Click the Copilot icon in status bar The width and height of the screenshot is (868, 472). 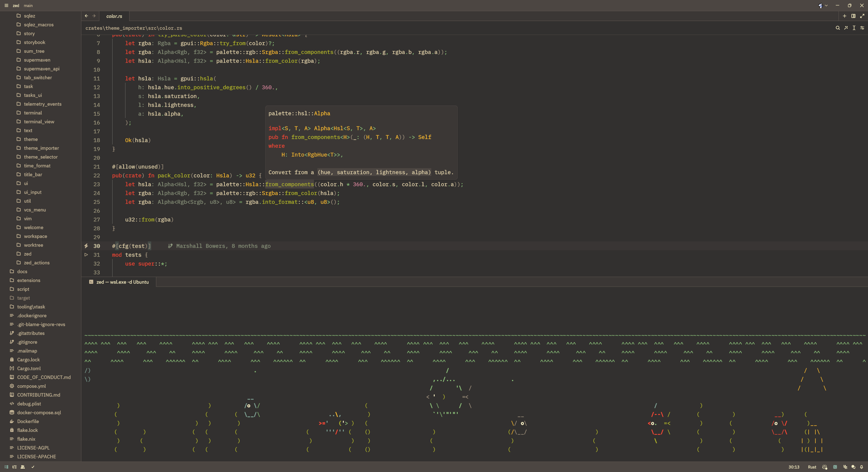825,467
